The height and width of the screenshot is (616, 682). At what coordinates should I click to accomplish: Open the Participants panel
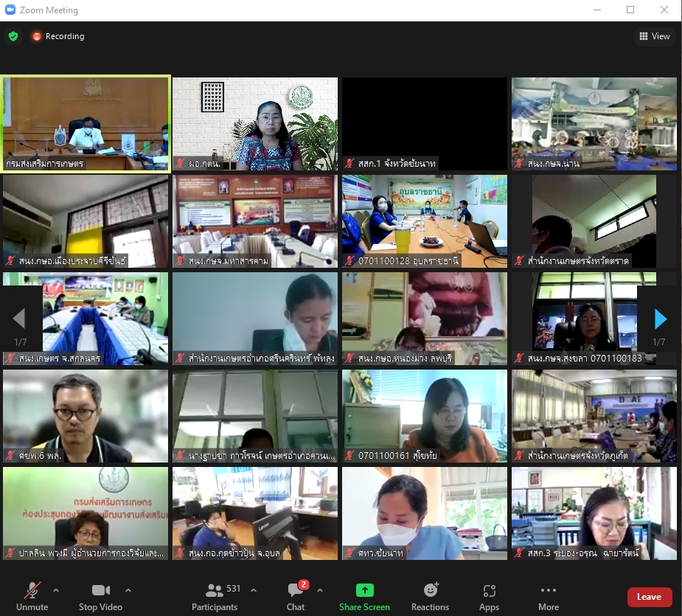click(215, 596)
